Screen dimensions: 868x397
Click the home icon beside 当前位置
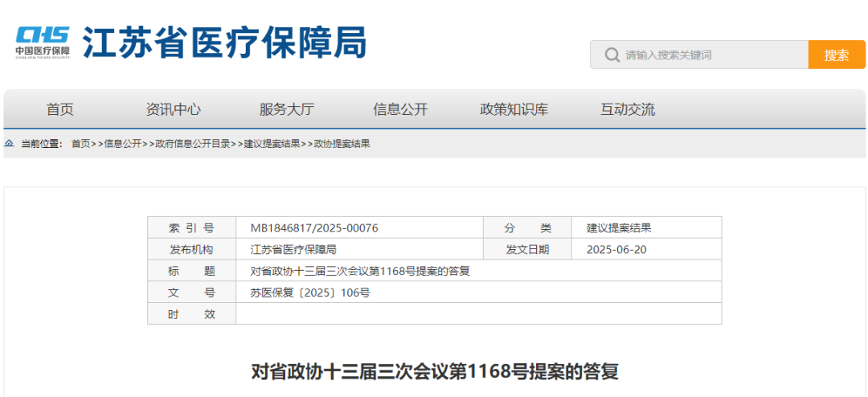[x=9, y=144]
